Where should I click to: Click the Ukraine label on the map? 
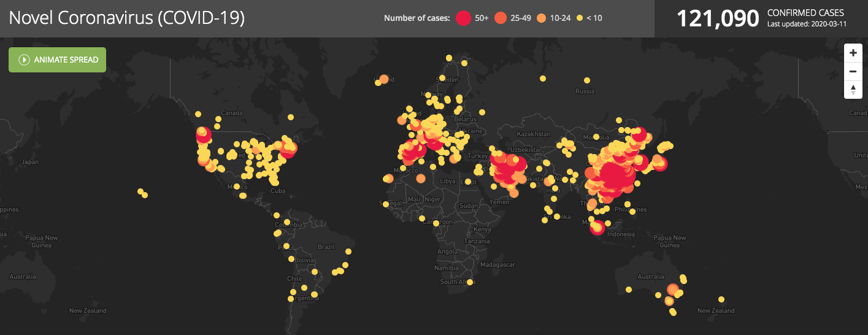point(472,131)
